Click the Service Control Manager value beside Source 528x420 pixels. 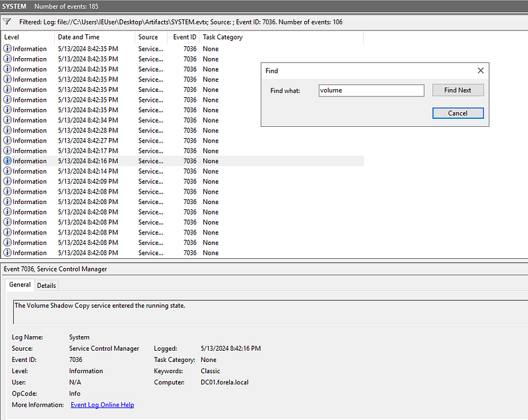coord(104,349)
